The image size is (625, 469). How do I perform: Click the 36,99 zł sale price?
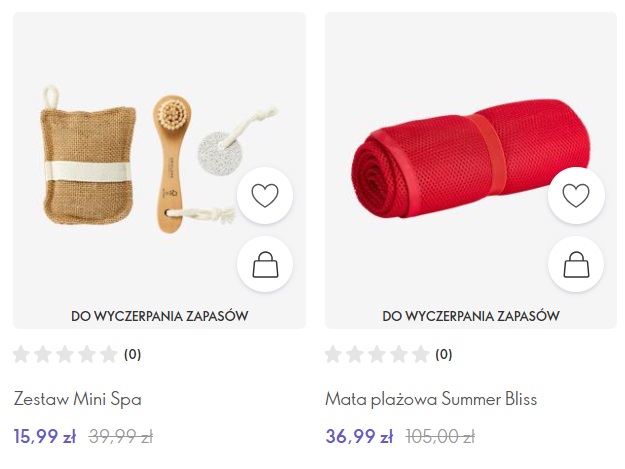point(359,436)
